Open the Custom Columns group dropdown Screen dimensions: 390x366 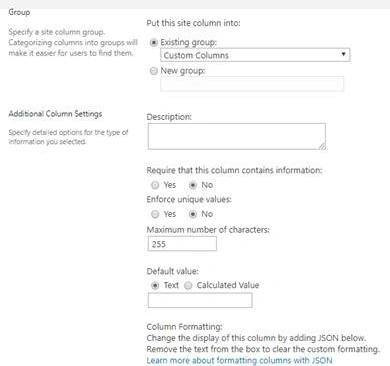[x=255, y=55]
